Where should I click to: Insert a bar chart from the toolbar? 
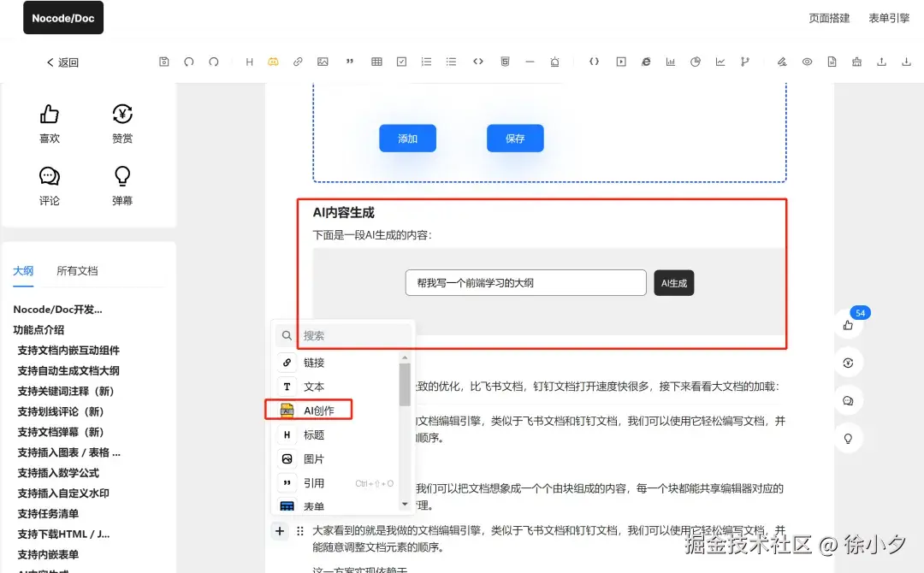coord(672,62)
